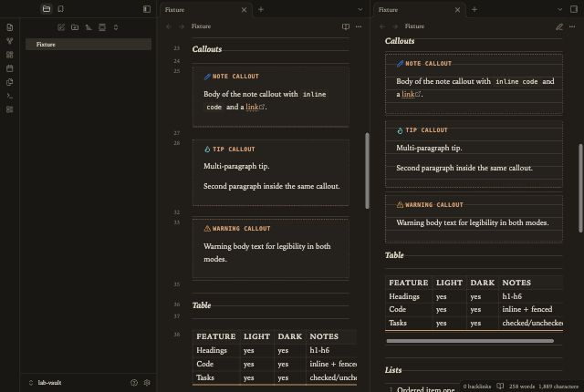This screenshot has height=392, width=584.
Task: Click the Table heading in preview pane
Action: [394, 255]
